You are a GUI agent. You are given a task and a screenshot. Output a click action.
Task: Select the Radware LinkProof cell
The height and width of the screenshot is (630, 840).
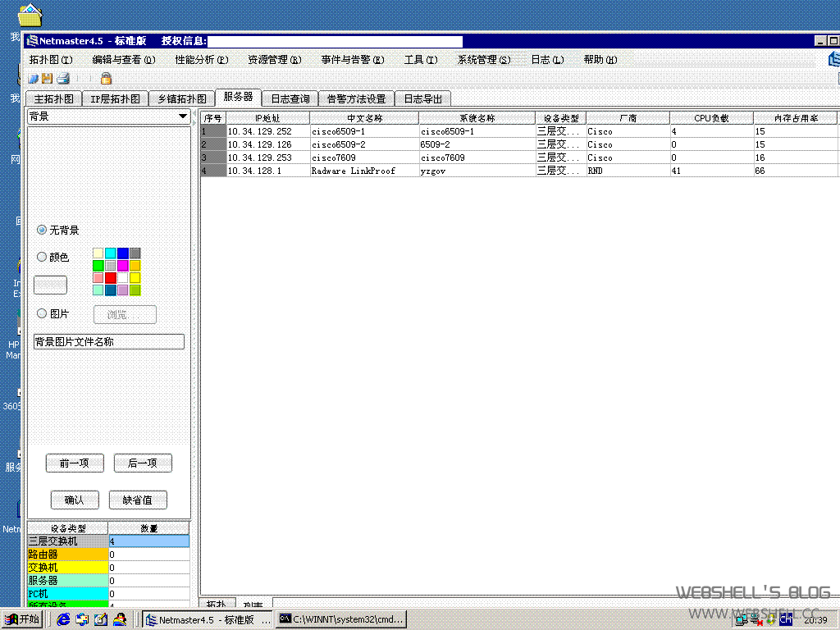pos(364,171)
